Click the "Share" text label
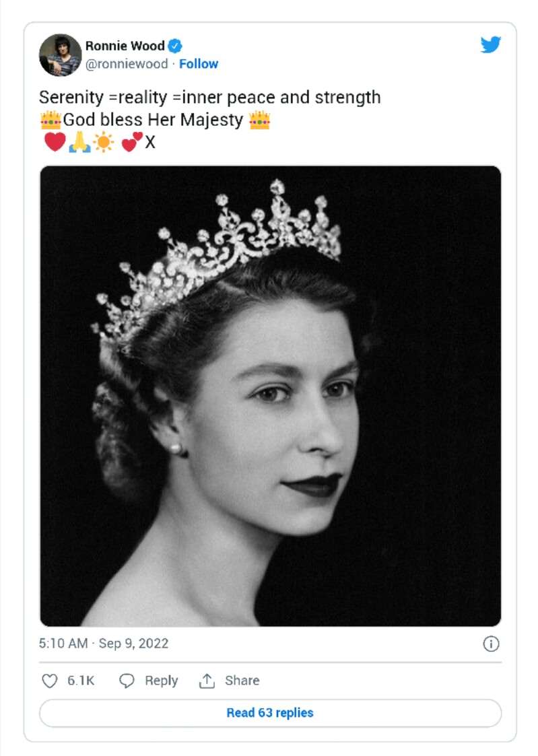This screenshot has width=538, height=756. pyautogui.click(x=242, y=681)
